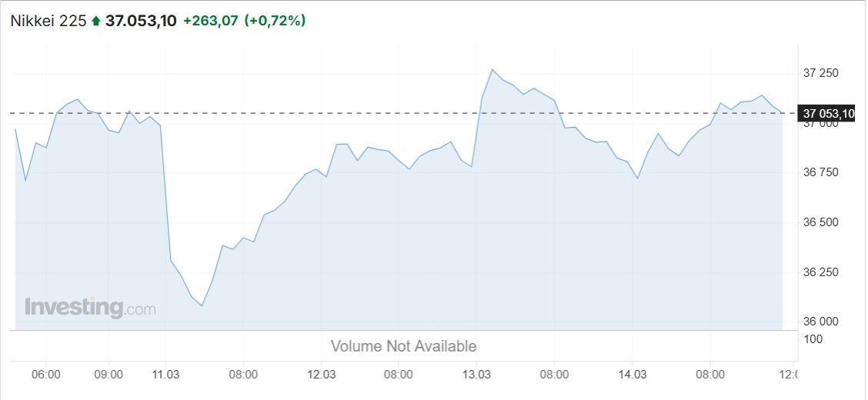
Task: Click the 37 250 price axis label
Action: point(820,74)
